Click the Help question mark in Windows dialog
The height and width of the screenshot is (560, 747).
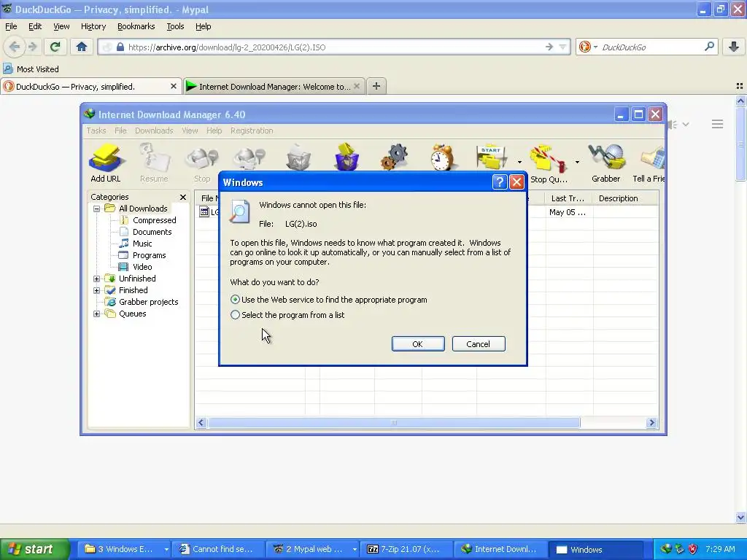[499, 182]
